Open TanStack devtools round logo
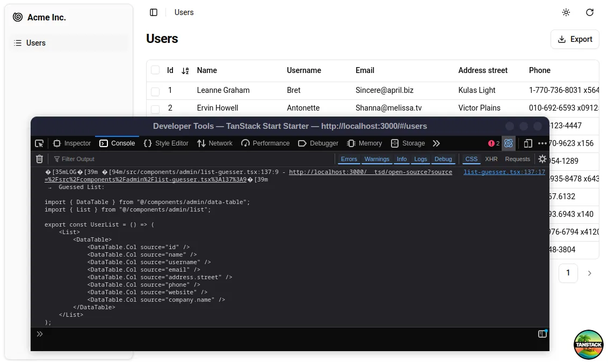 tap(589, 344)
